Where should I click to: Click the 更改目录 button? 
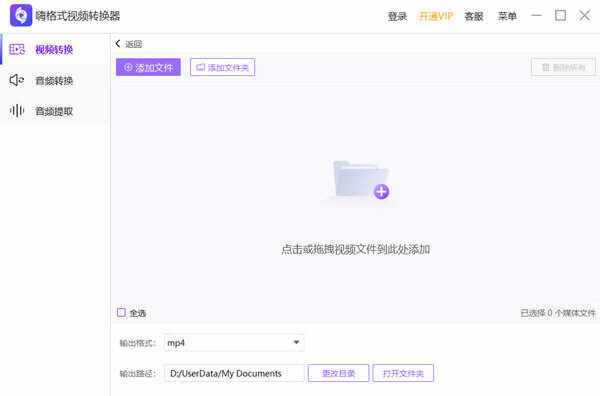pos(339,373)
